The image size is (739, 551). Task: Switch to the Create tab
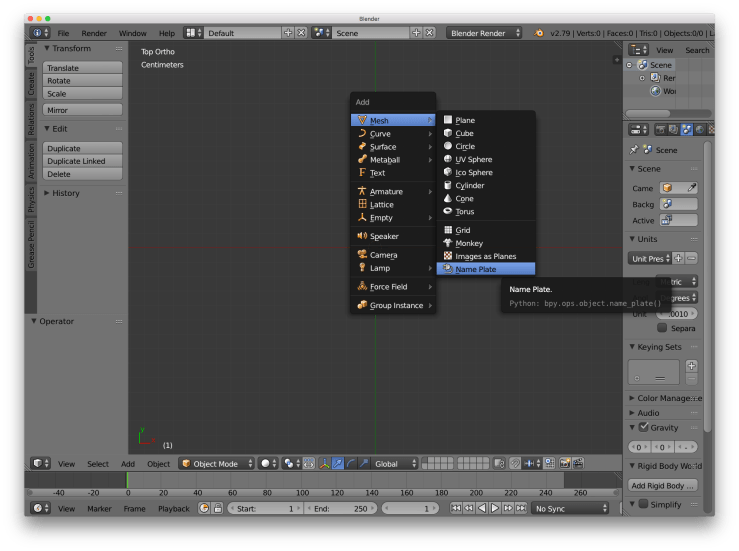31,83
